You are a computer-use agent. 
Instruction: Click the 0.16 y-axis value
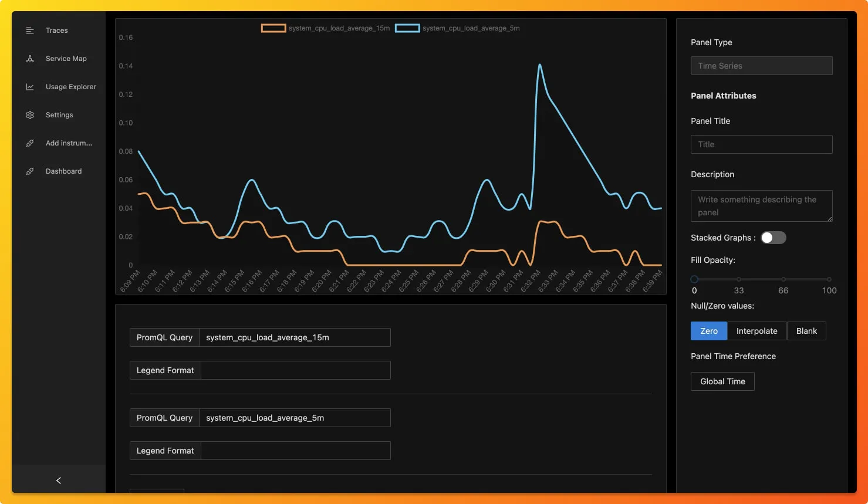click(126, 38)
